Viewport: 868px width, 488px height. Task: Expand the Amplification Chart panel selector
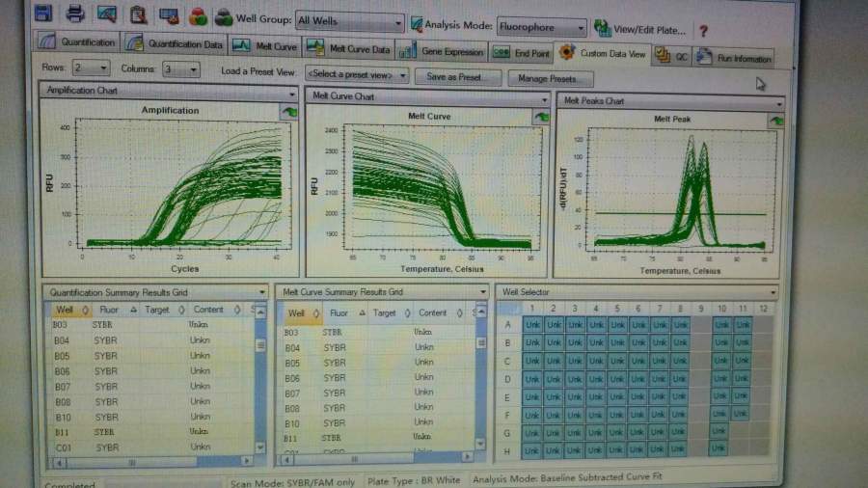point(291,95)
